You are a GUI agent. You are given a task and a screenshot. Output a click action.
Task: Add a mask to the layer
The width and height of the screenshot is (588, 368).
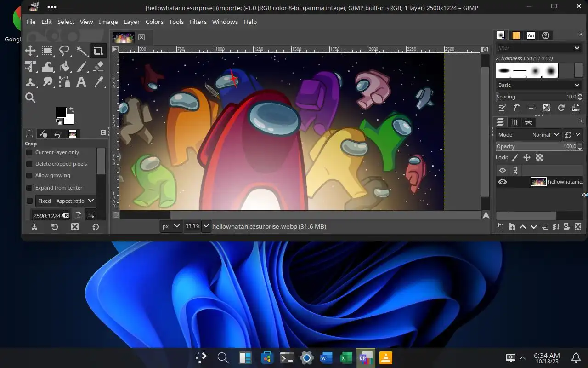pyautogui.click(x=567, y=227)
